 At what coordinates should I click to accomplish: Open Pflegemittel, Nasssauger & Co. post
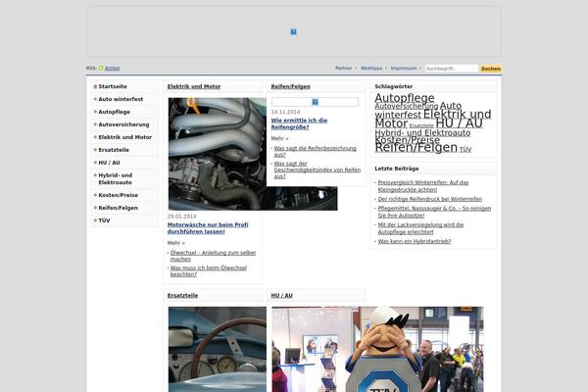point(434,212)
